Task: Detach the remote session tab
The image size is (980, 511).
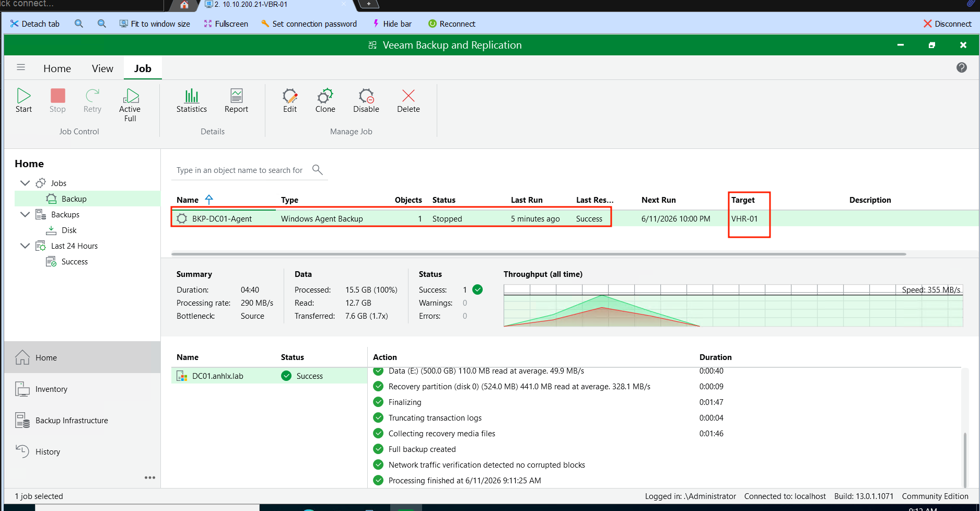Action: (35, 24)
